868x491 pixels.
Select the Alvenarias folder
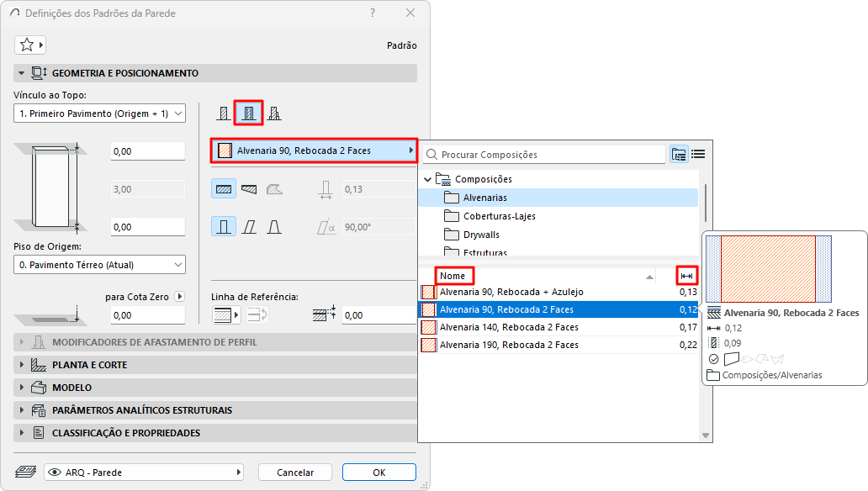pos(558,198)
